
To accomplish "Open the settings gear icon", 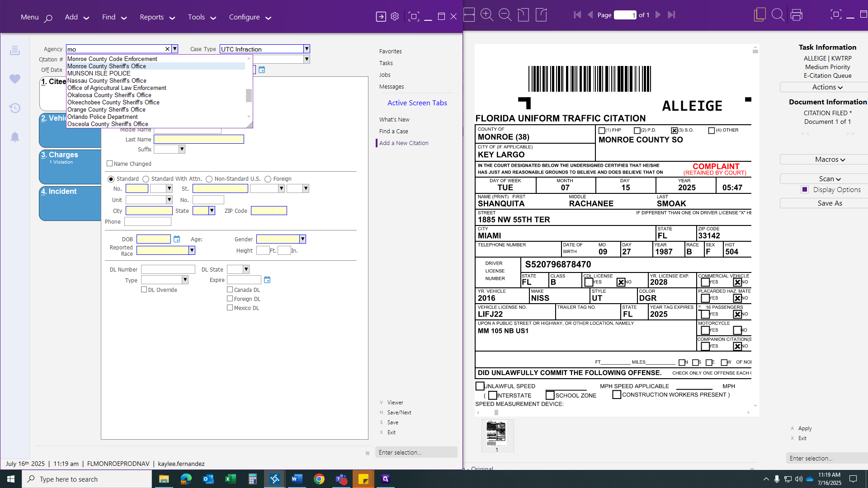I will 395,17.
